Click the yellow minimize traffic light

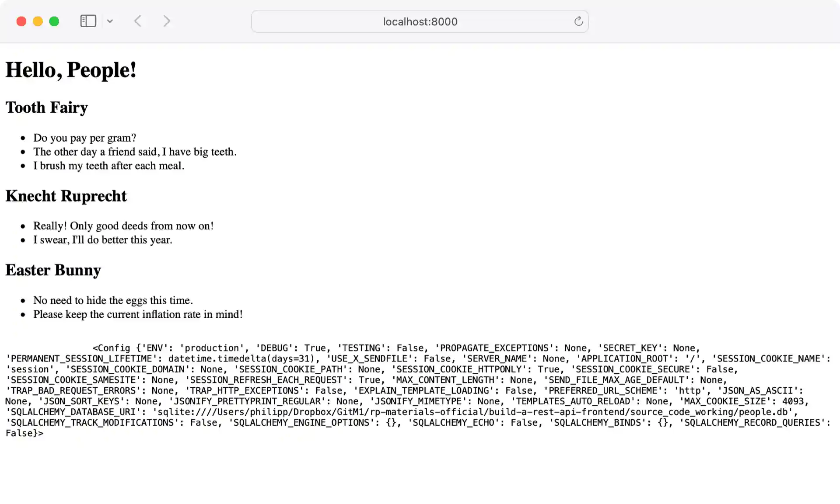pyautogui.click(x=37, y=21)
